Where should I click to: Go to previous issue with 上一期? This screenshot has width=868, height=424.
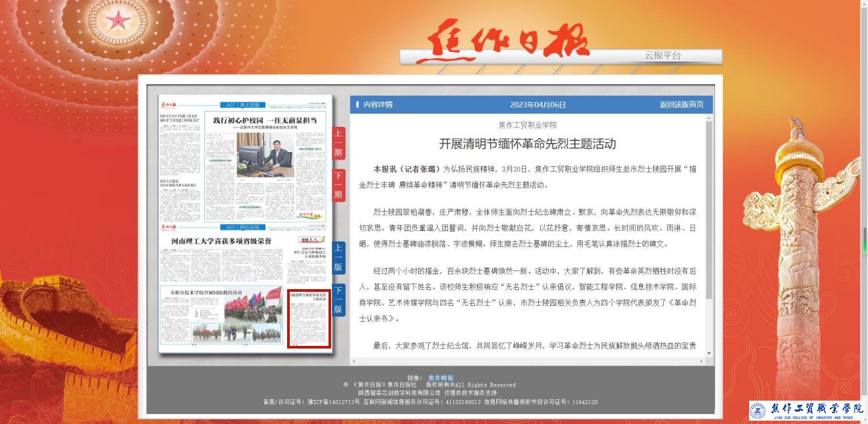pyautogui.click(x=339, y=144)
